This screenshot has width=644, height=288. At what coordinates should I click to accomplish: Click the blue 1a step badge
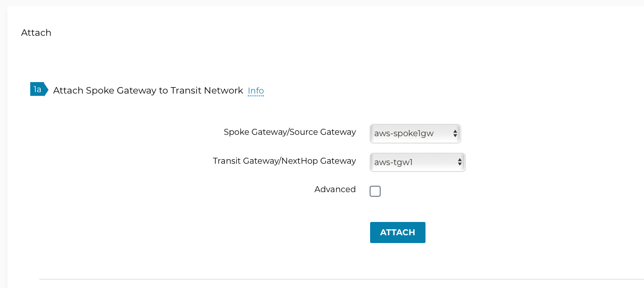coord(37,89)
